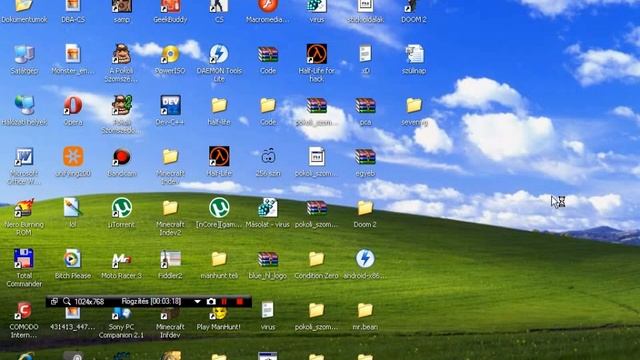The width and height of the screenshot is (640, 360).
Task: Select the [nCore][gam... torrent file
Action: point(219,208)
